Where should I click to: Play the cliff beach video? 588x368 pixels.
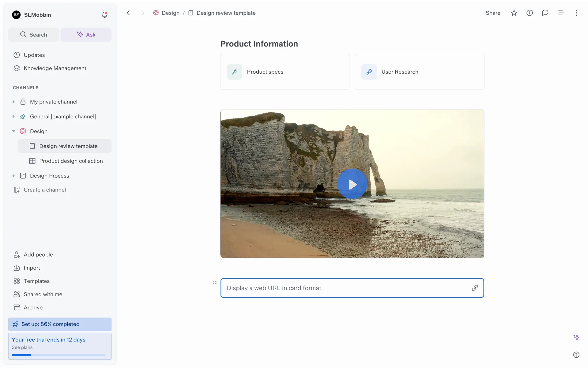(x=352, y=184)
